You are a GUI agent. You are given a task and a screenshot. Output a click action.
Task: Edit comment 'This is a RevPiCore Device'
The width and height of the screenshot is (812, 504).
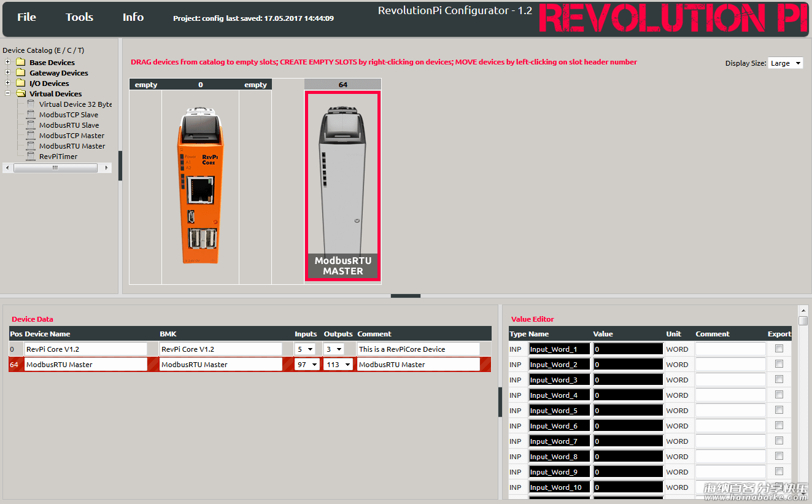(419, 349)
